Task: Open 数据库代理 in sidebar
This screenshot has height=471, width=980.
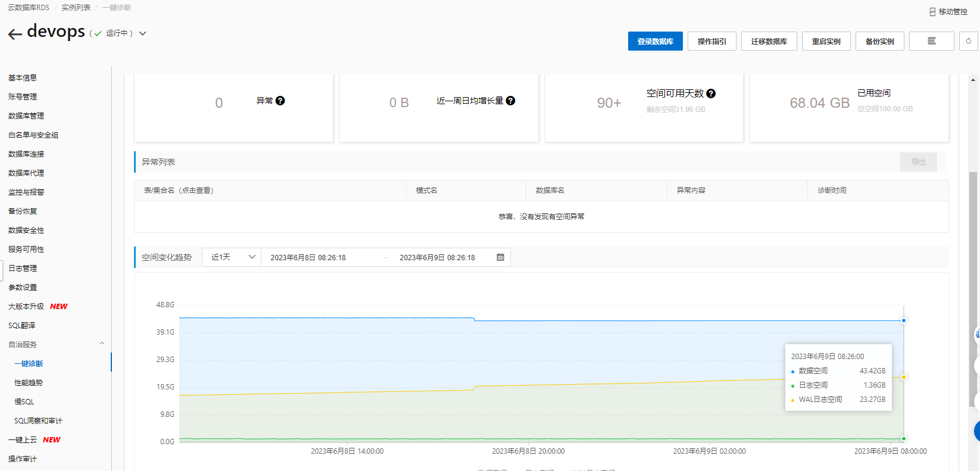Action: (26, 173)
